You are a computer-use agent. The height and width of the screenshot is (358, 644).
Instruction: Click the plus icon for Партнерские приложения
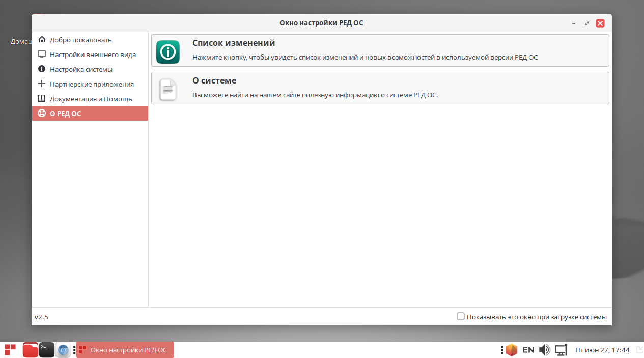coord(42,84)
